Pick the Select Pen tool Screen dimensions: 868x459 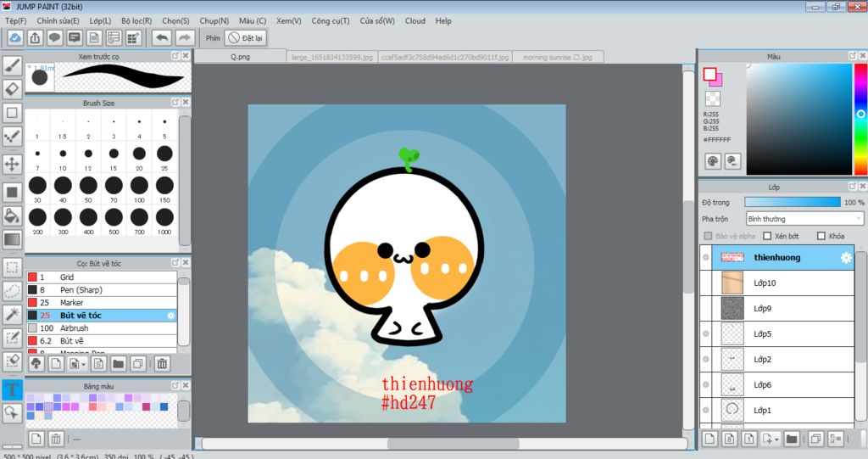click(12, 338)
